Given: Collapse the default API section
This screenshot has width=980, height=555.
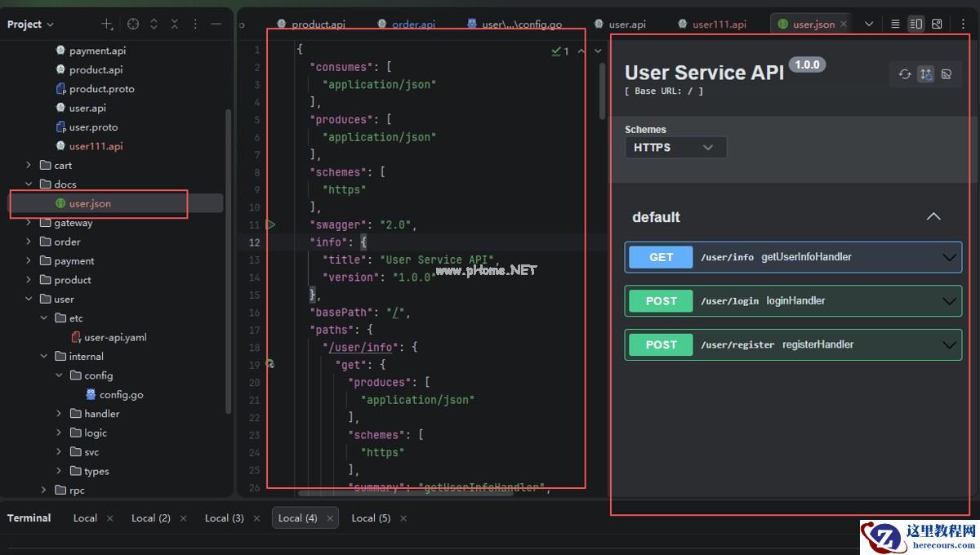Looking at the screenshot, I should click(x=933, y=217).
